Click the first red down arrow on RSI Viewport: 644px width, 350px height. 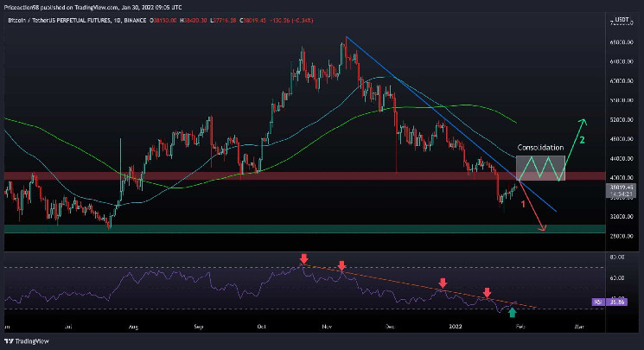[x=303, y=258]
